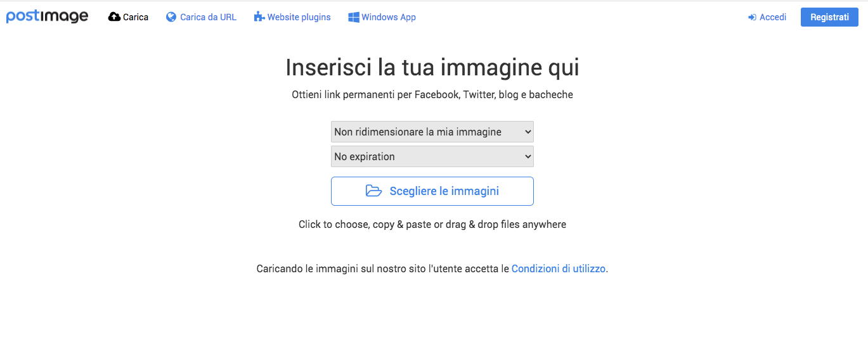Open the 'Condizioni di utilizzo' link
Screen dimensions: 868x340
pos(559,268)
